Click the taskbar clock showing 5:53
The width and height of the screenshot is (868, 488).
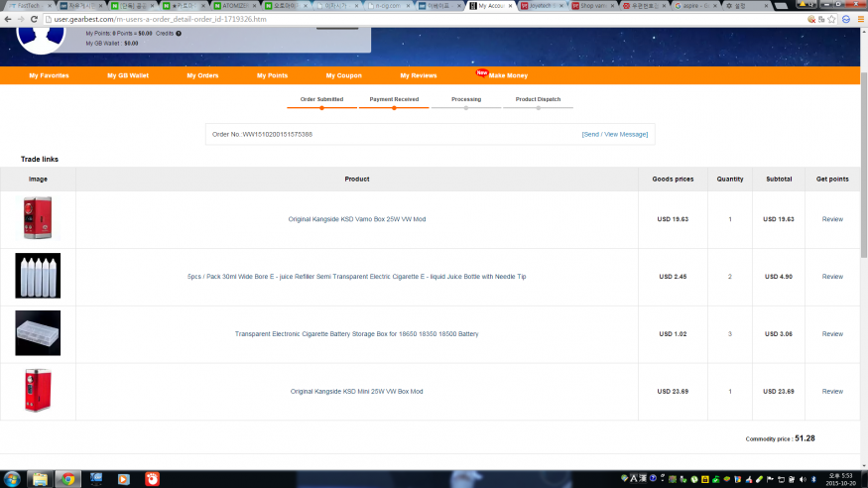tap(840, 479)
